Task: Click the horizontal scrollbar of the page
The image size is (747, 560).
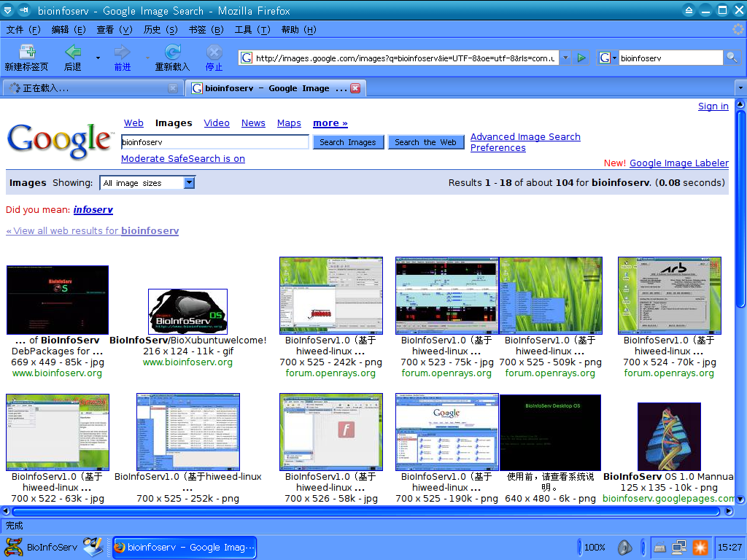Action: pos(366,511)
